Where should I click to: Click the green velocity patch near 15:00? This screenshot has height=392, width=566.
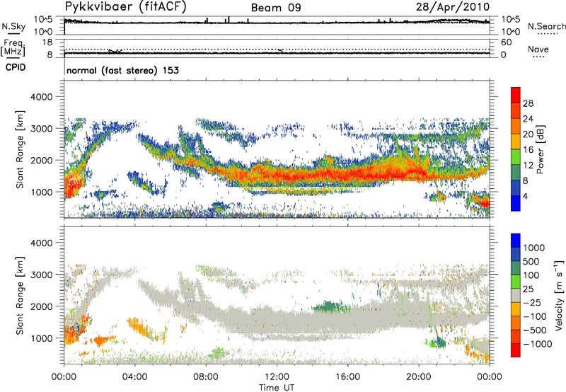click(330, 307)
